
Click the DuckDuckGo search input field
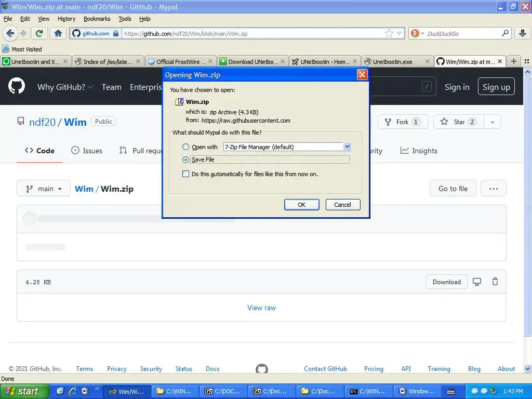(x=463, y=34)
